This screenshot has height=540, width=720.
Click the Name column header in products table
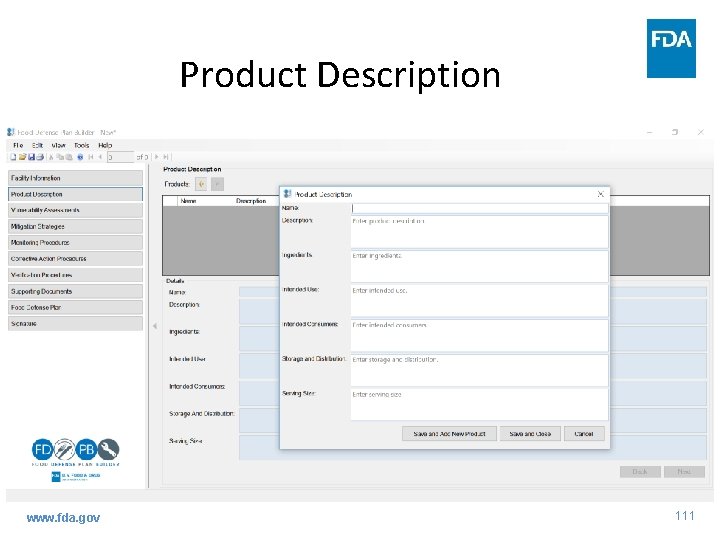188,201
